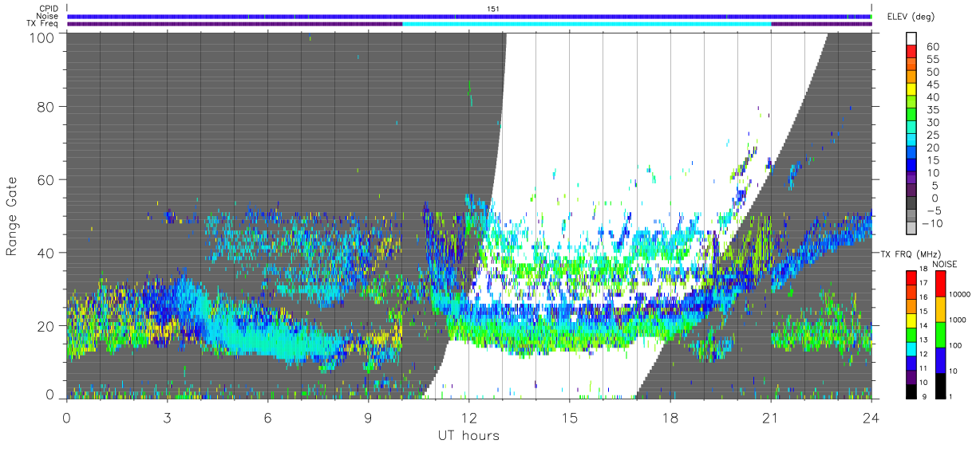This screenshot has height=452, width=980.
Task: Click UT hours tick label 6
Action: pyautogui.click(x=268, y=417)
